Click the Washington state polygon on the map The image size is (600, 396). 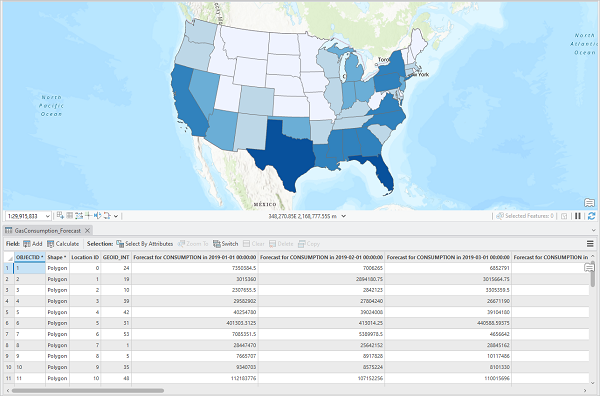tap(201, 31)
